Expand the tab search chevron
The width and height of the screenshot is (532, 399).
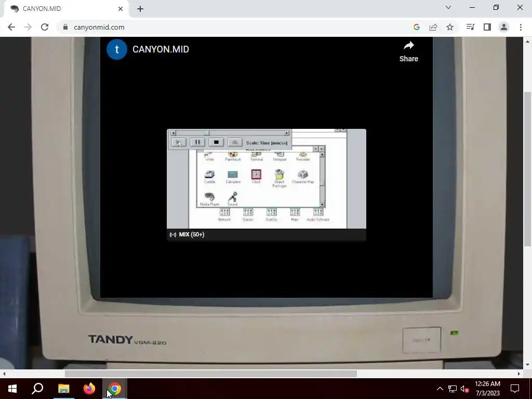[x=448, y=7]
